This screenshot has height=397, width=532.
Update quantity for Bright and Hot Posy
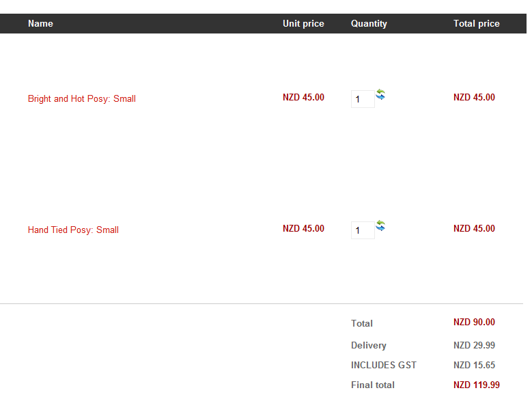[x=380, y=94]
